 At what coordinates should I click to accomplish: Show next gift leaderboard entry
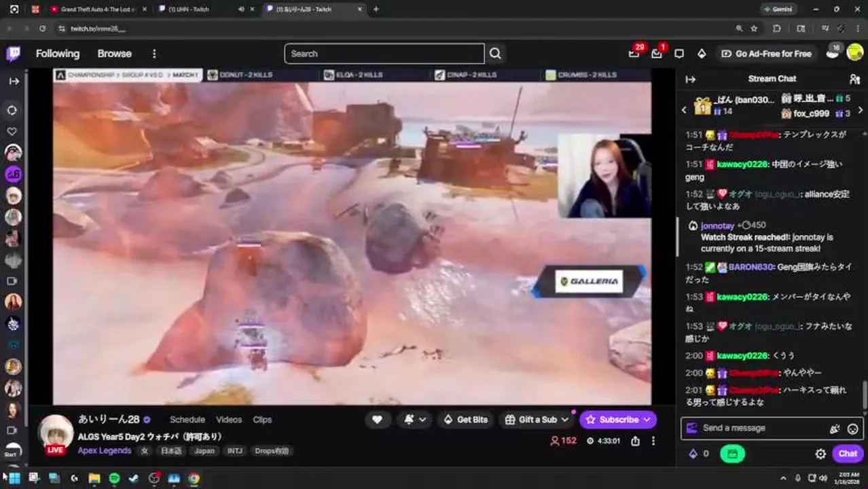[x=861, y=109]
